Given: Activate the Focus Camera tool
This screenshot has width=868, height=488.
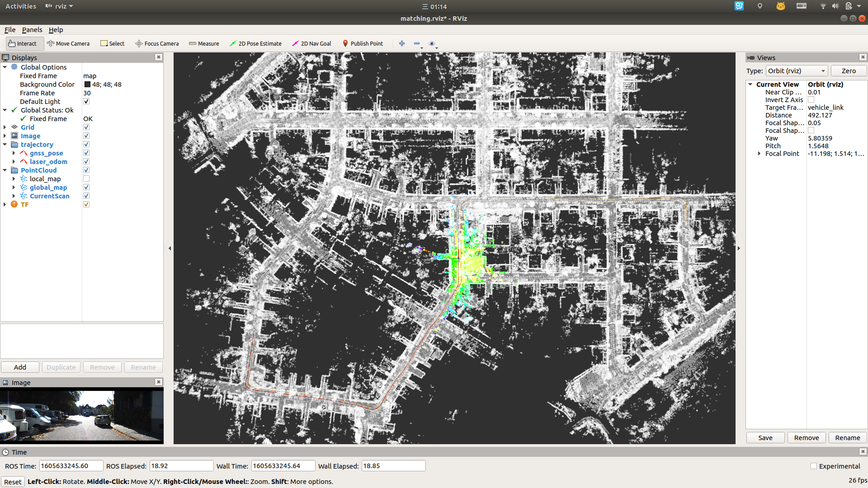Looking at the screenshot, I should (157, 44).
